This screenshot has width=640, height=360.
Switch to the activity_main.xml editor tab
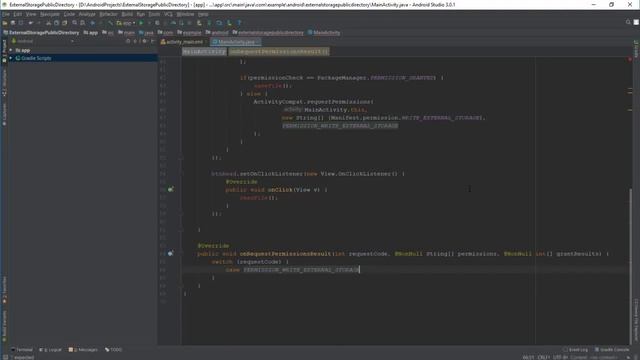[182, 42]
